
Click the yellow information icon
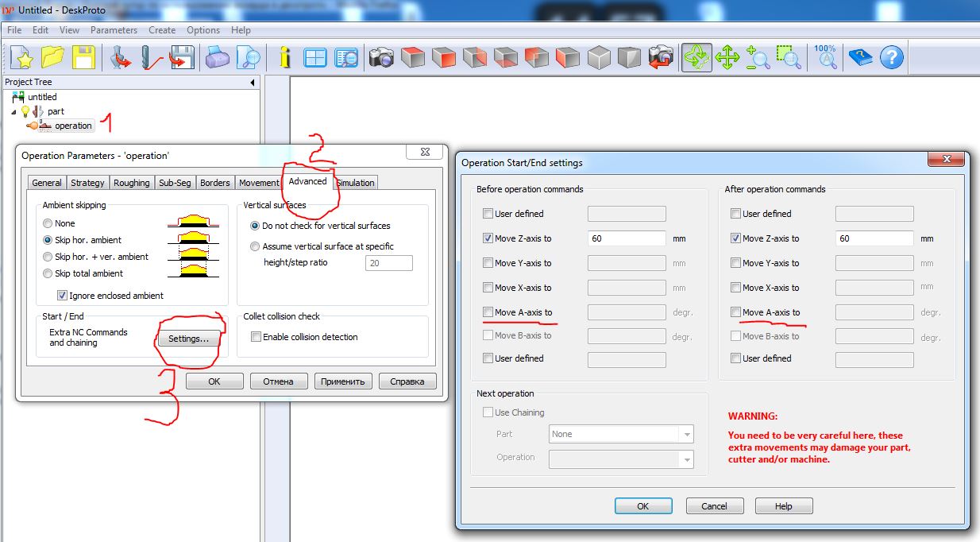tap(285, 57)
